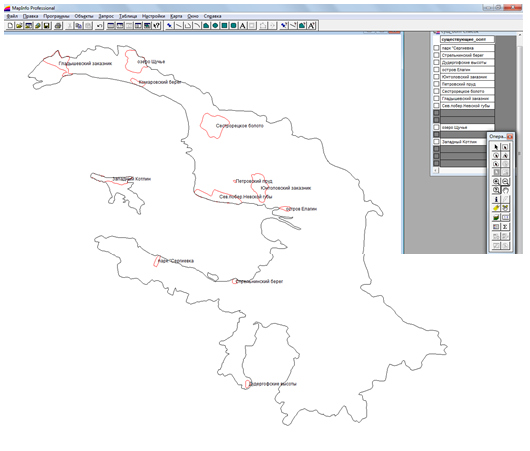Screen dimensions: 530x451
Task: Tick the 'Сестрорецкое болото' row checkbox
Action: pos(436,91)
